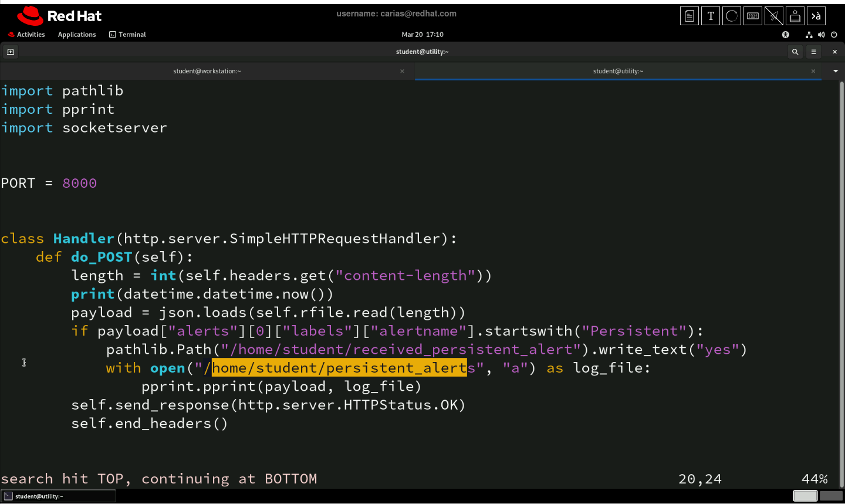Click the document icon in Red Hat toolbar
The height and width of the screenshot is (504, 845).
tap(689, 16)
